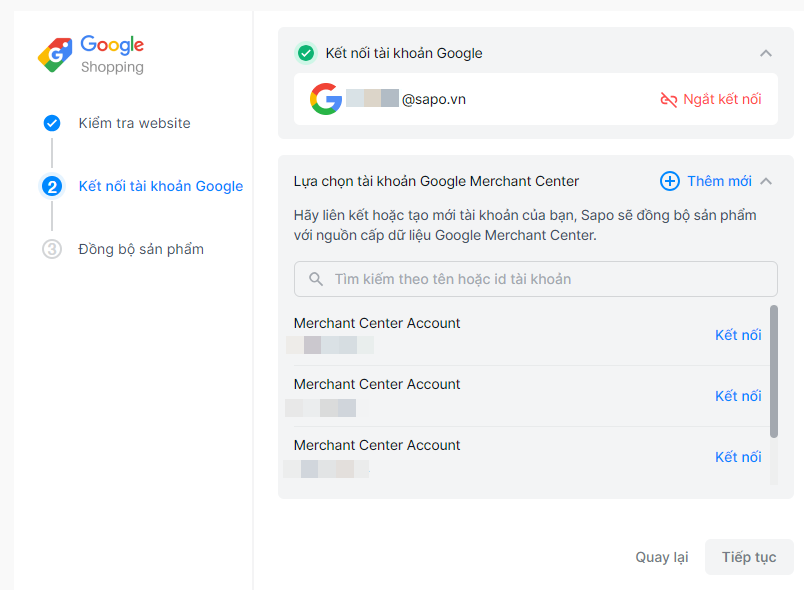Screen dimensions: 804x590
Task: Click the Tiếp tục button
Action: (749, 557)
